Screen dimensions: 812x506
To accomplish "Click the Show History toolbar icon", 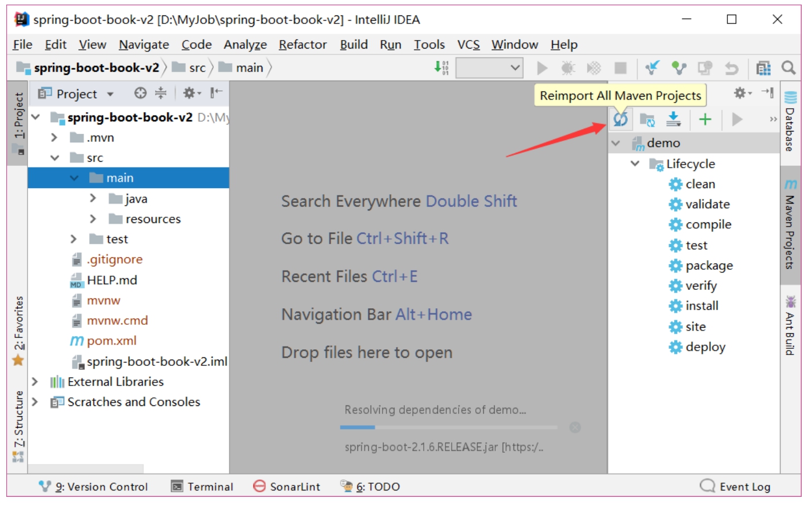I will (x=704, y=68).
